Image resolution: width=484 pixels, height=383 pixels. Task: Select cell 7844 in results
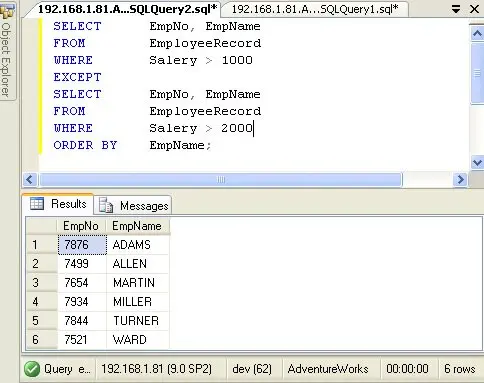(82, 321)
